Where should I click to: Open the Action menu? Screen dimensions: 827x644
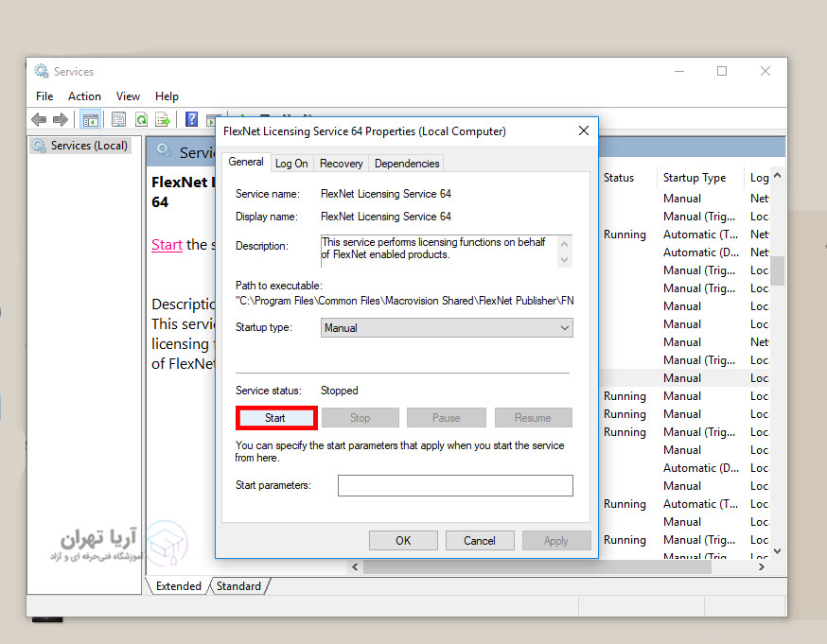point(84,96)
